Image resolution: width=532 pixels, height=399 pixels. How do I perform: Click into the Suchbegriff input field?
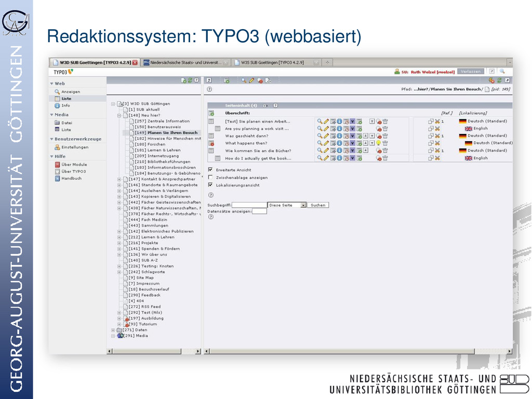coord(249,205)
